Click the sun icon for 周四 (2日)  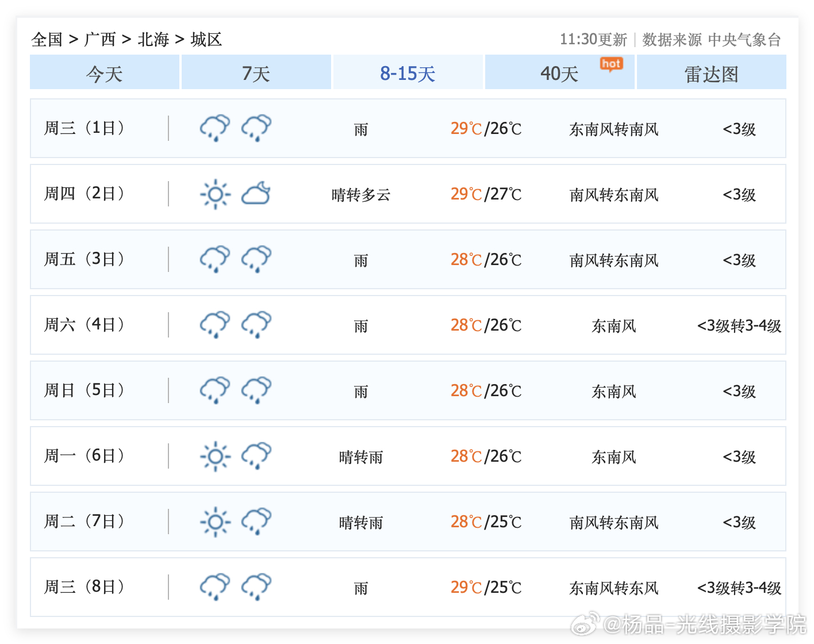point(215,194)
